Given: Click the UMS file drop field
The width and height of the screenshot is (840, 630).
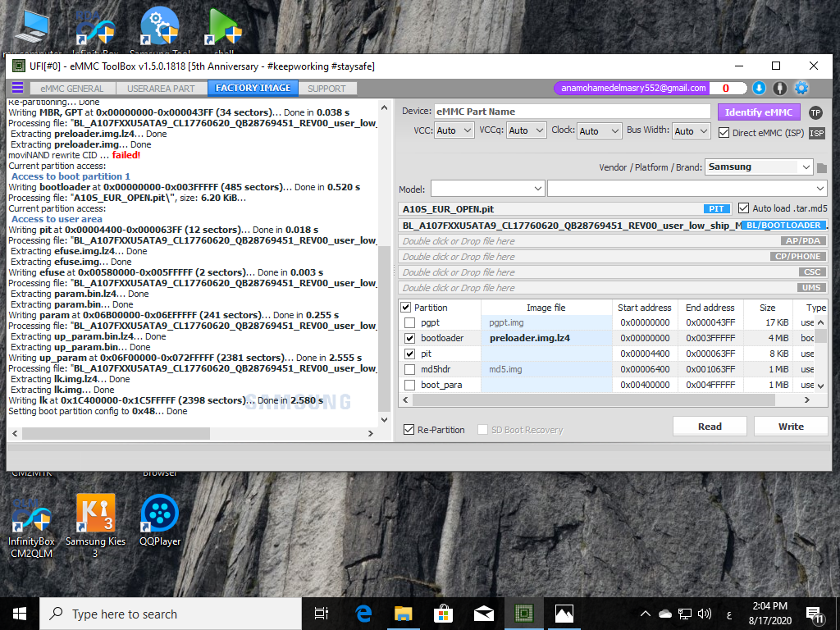Looking at the screenshot, I should pyautogui.click(x=613, y=288).
